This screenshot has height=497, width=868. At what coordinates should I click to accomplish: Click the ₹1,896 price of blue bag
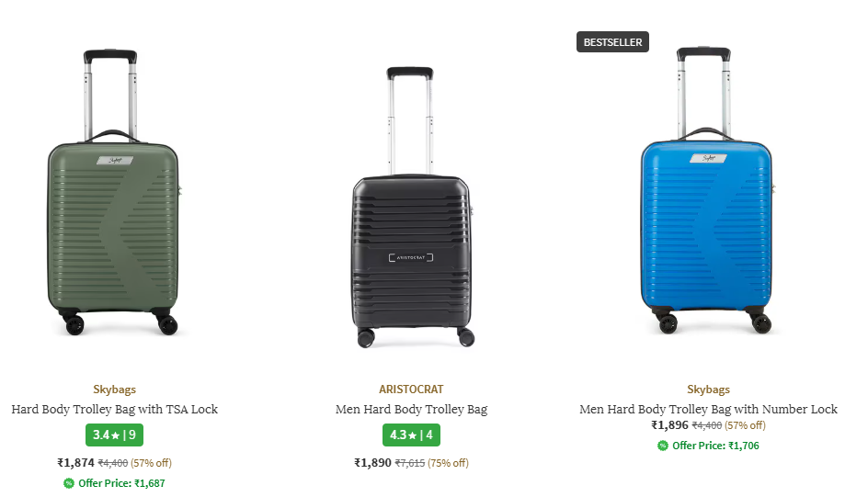[x=669, y=425]
